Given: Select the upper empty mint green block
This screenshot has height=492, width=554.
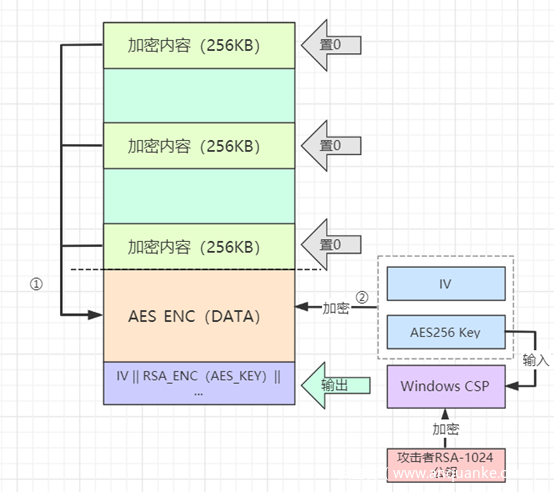Looking at the screenshot, I should [199, 95].
